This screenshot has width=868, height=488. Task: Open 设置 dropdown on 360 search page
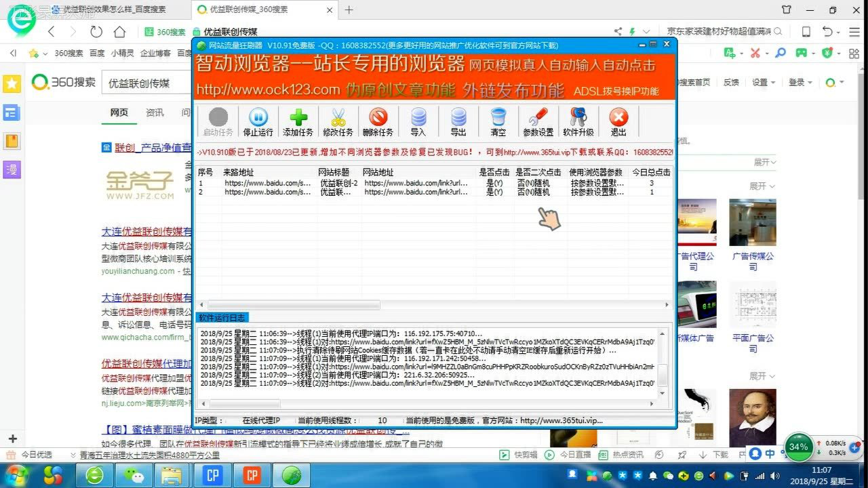pyautogui.click(x=764, y=82)
